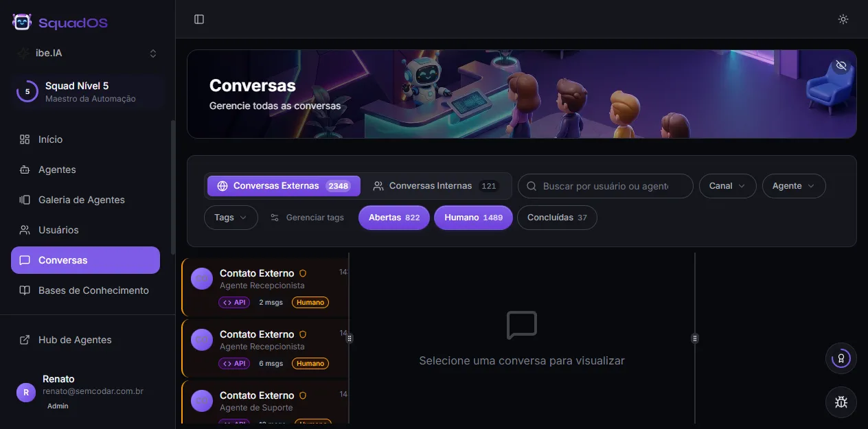Open the Agente de Suporte conversation
868x429 pixels.
265,403
